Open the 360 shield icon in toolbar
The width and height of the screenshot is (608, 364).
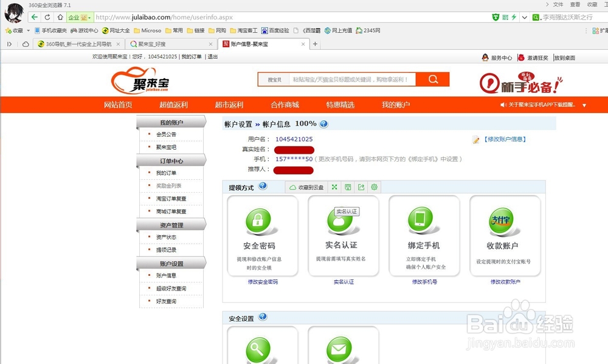point(496,17)
